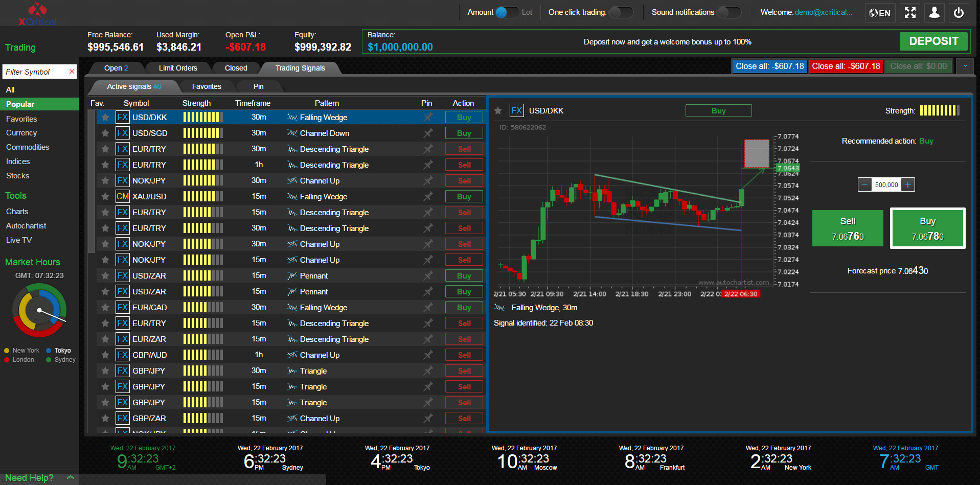Pin the XAU/USD Falling Wedge signal
This screenshot has height=485, width=980.
click(x=428, y=197)
